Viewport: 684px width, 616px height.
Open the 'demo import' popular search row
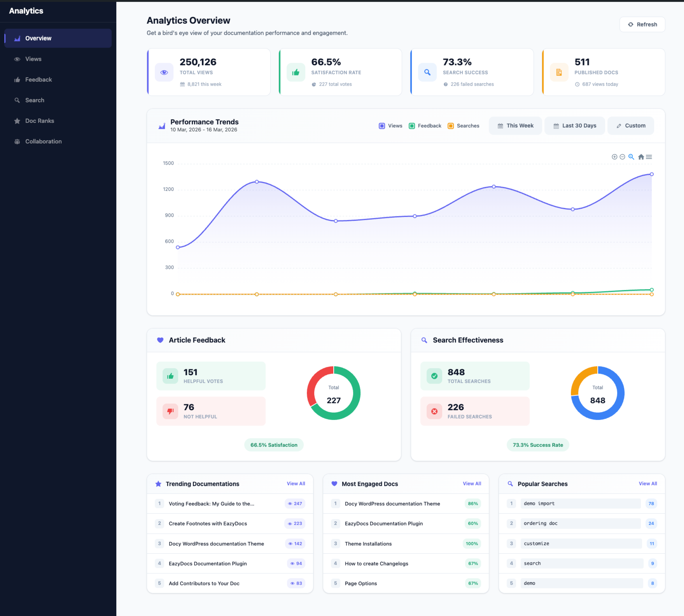[581, 503]
